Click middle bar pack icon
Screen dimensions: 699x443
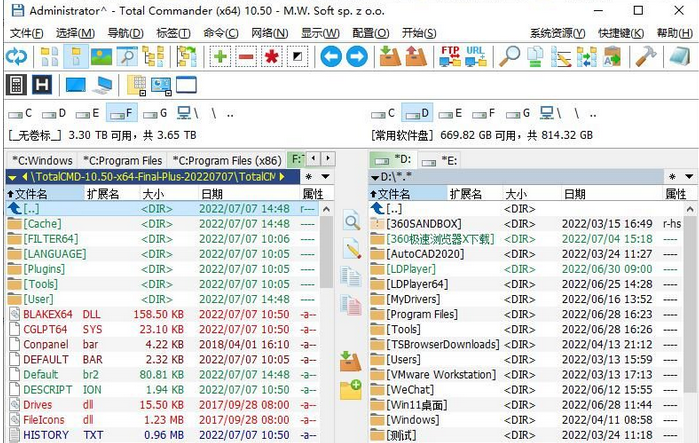350,361
